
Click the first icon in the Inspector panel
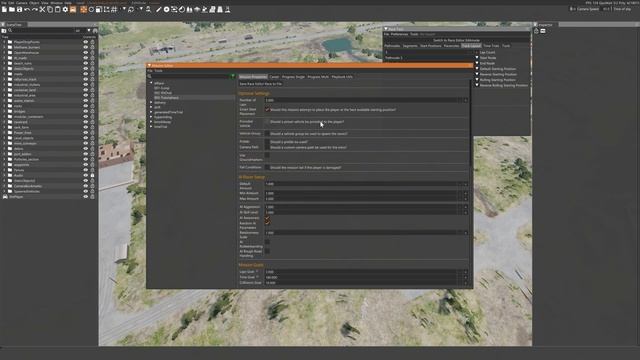coord(536,31)
